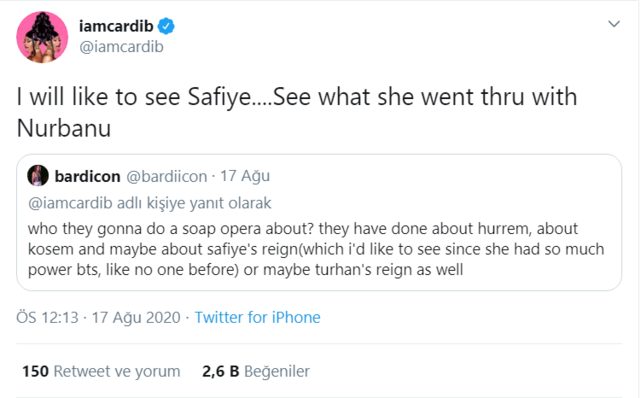Open iamcardib's profile picture

click(42, 37)
